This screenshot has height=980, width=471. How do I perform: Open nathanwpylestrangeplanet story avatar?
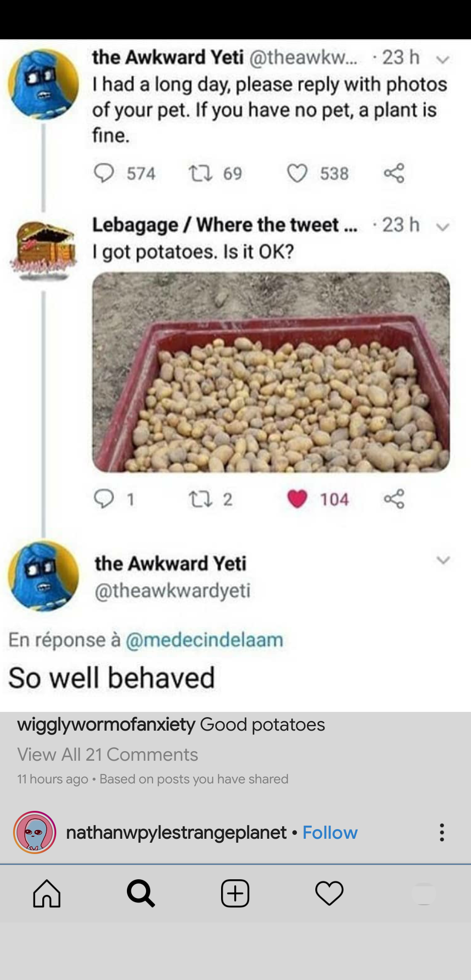pyautogui.click(x=35, y=832)
